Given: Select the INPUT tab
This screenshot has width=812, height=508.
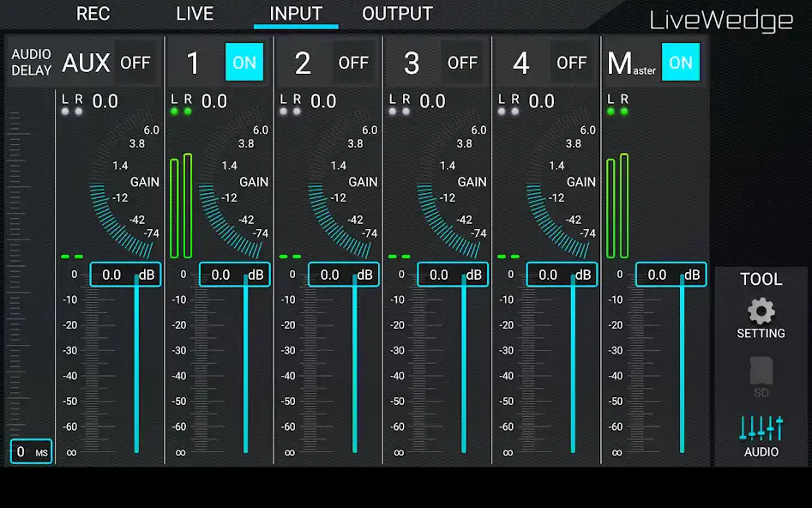Looking at the screenshot, I should click(x=295, y=14).
